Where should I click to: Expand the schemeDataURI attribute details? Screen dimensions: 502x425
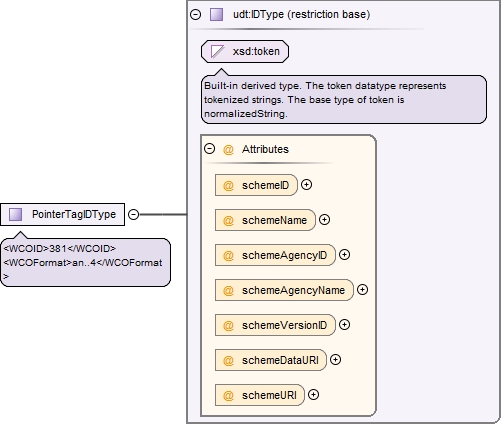click(335, 360)
